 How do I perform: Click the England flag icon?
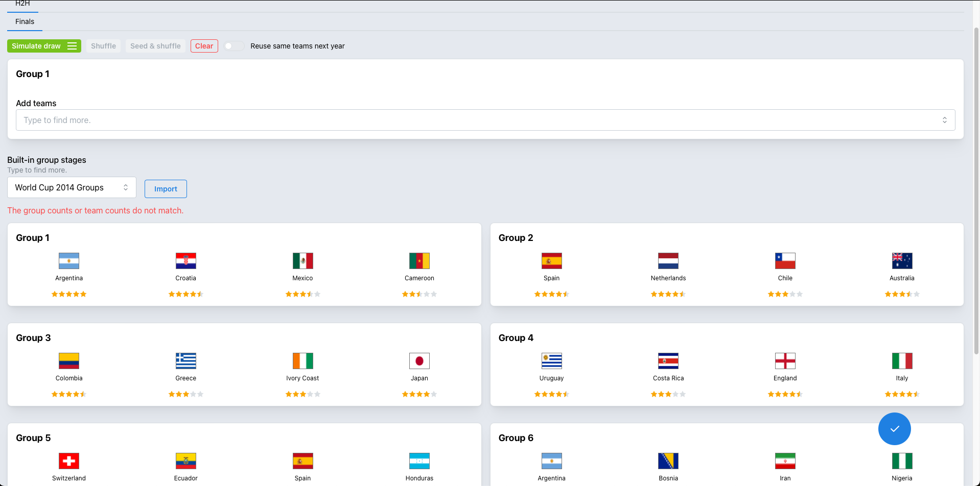point(785,361)
